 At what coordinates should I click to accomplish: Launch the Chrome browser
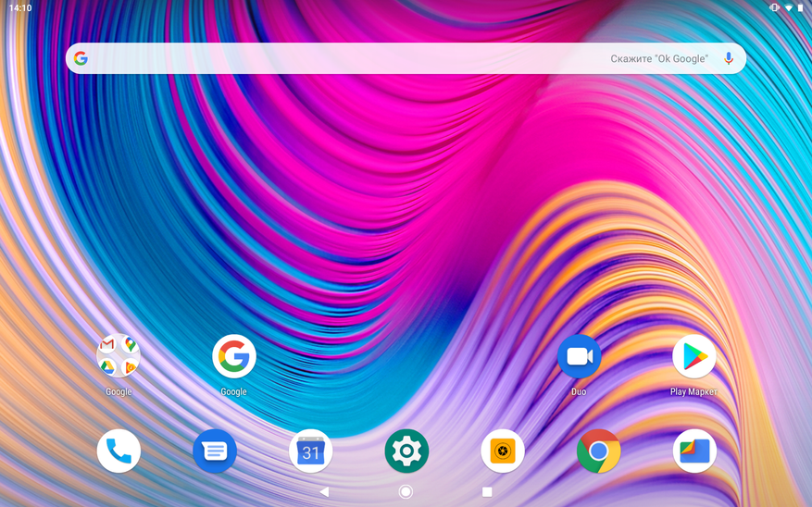point(599,451)
